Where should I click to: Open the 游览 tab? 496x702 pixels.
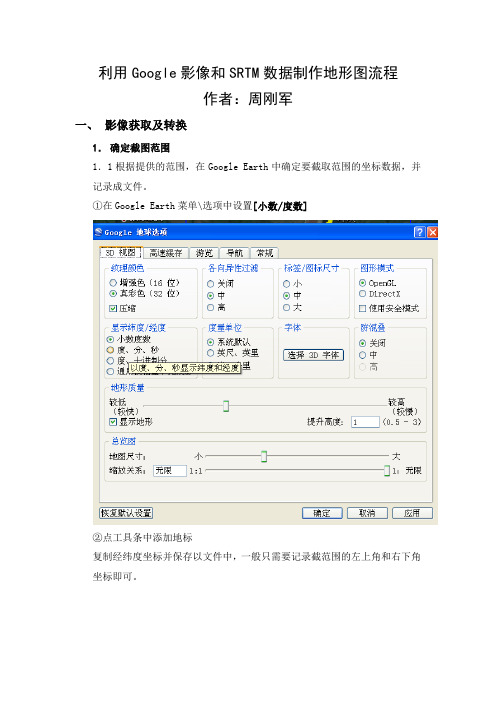(x=204, y=253)
